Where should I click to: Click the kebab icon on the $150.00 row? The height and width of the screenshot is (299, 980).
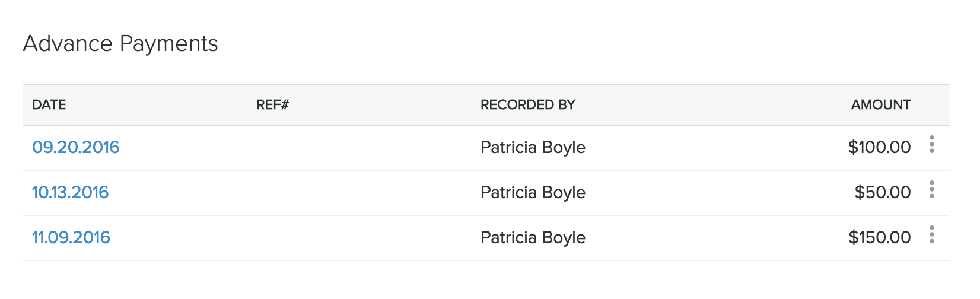pos(932,235)
